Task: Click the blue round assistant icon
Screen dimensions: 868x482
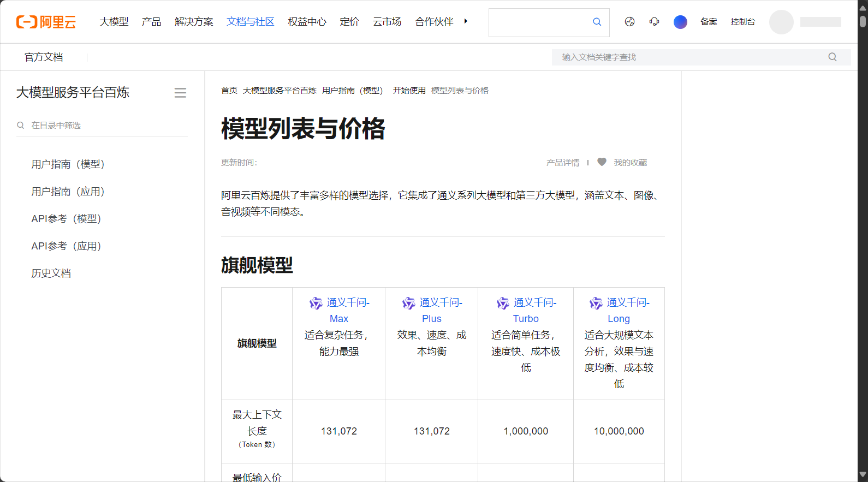Action: click(680, 22)
